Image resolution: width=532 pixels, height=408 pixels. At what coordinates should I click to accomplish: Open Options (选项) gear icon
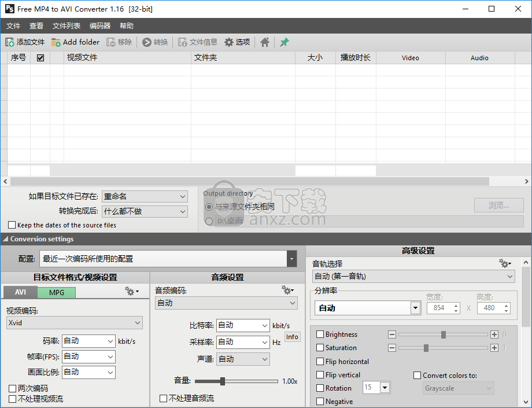click(229, 42)
